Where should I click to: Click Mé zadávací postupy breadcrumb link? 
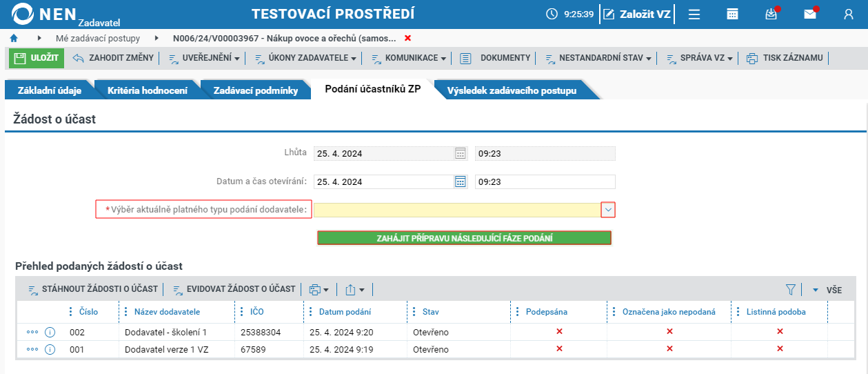[98, 38]
